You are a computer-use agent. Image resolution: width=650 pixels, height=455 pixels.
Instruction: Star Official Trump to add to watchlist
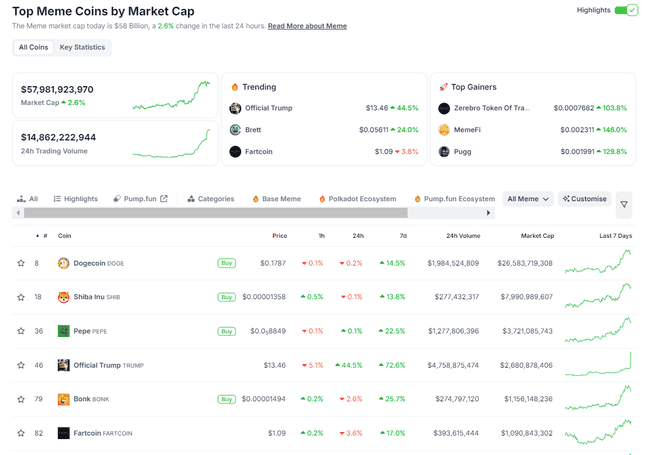tap(21, 365)
